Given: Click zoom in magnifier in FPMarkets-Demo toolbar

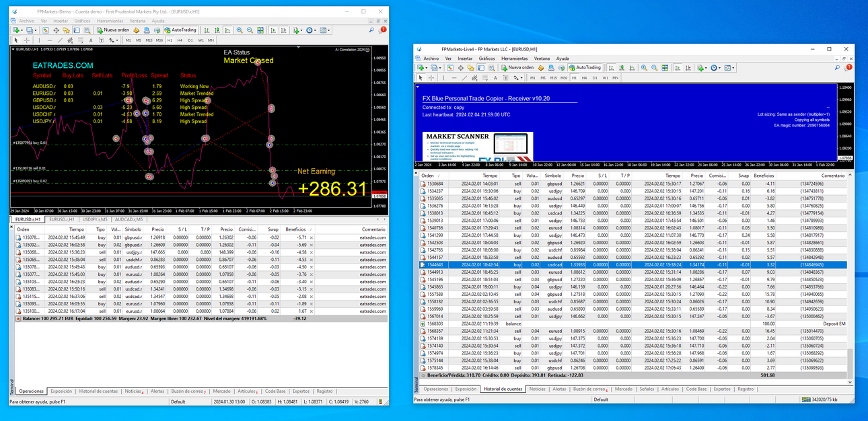Looking at the screenshot, I should pyautogui.click(x=240, y=30).
